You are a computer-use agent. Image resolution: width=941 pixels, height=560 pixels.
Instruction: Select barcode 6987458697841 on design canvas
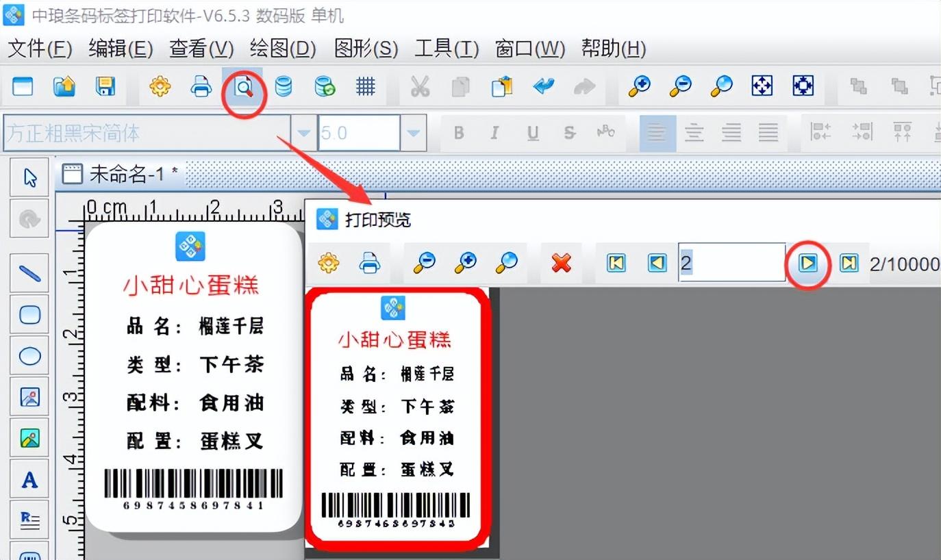[x=193, y=490]
